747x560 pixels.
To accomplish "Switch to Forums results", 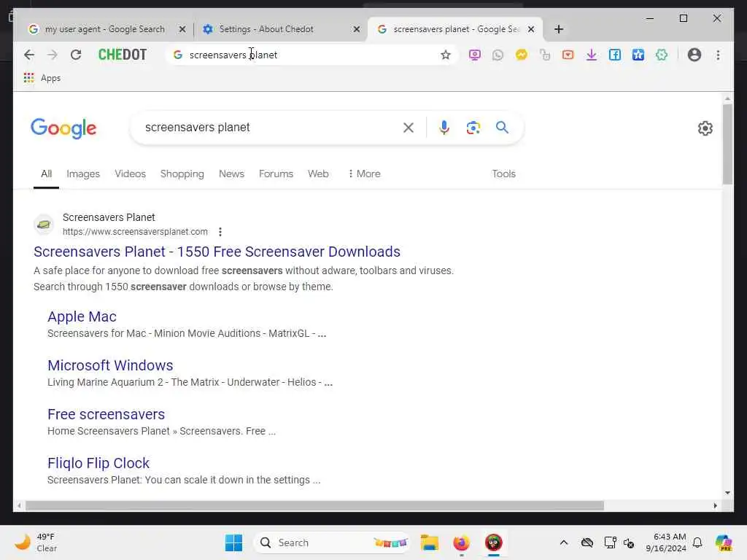I will coord(276,174).
